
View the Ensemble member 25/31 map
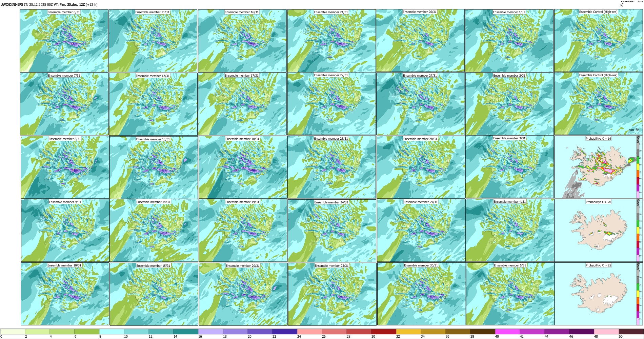(332, 294)
